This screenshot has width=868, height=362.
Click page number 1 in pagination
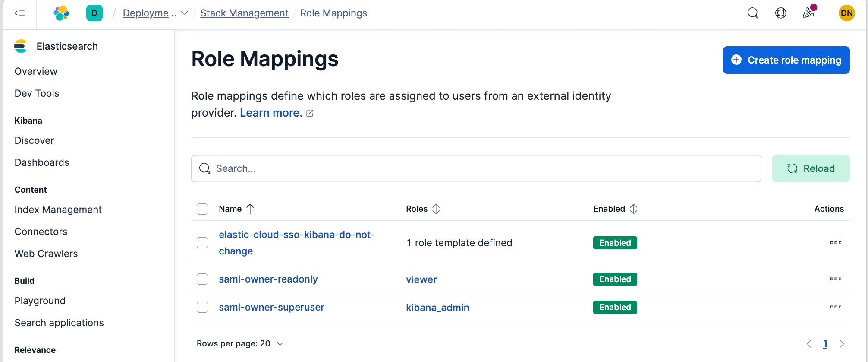point(825,344)
